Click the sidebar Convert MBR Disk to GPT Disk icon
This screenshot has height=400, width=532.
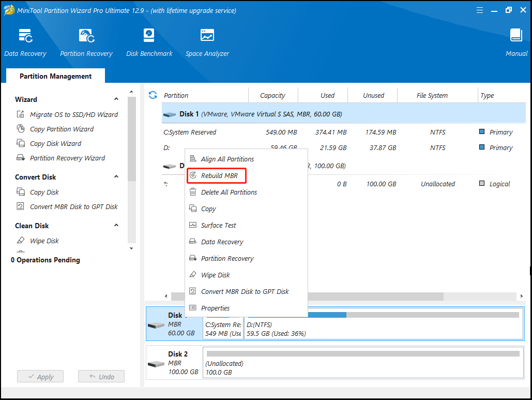(21, 206)
